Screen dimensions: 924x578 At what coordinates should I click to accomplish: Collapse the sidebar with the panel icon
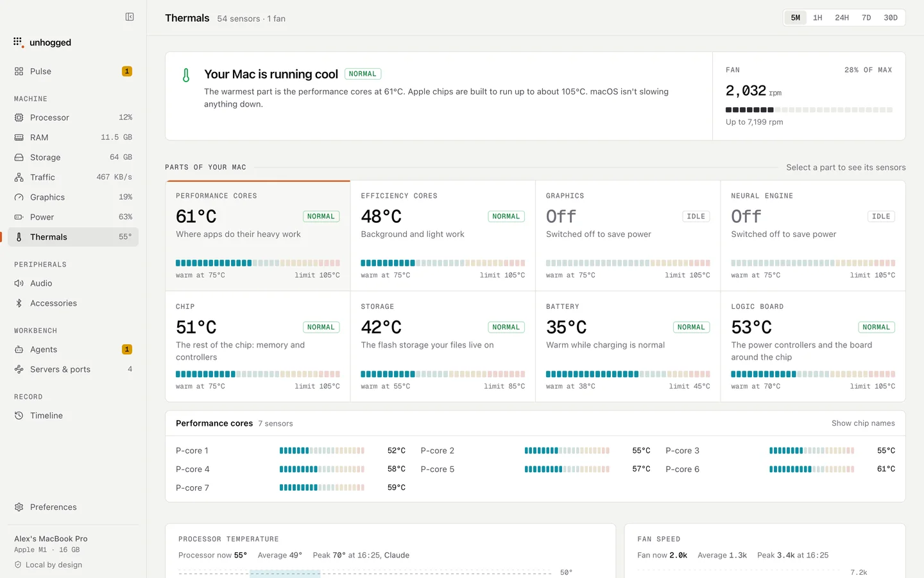pos(130,17)
